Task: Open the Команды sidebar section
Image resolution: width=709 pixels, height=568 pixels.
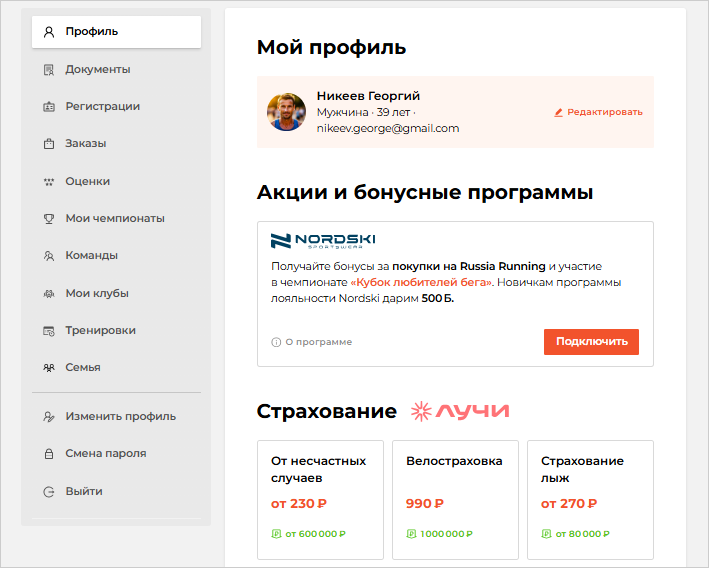Action: (91, 256)
